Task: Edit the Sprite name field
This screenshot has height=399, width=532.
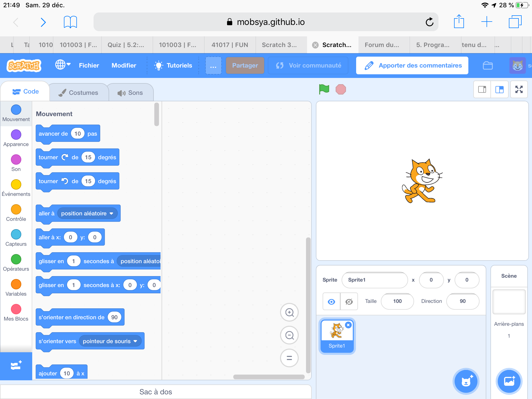Action: coord(375,280)
